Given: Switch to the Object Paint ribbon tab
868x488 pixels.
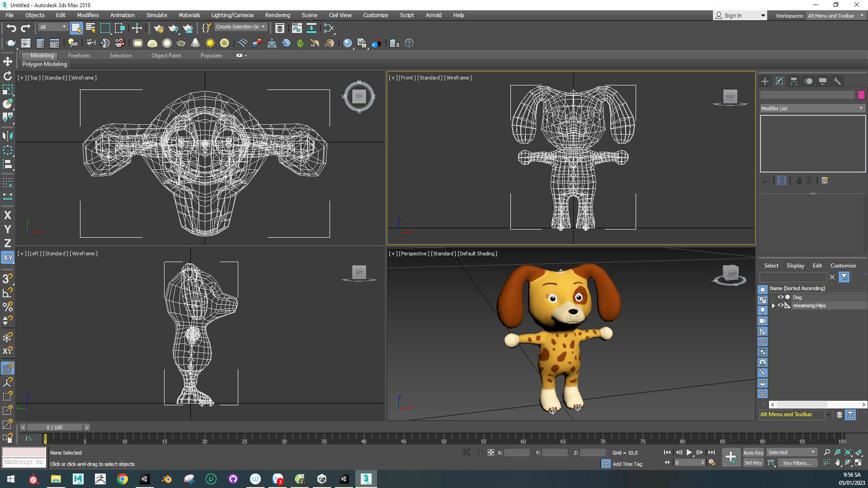Looking at the screenshot, I should (x=166, y=56).
